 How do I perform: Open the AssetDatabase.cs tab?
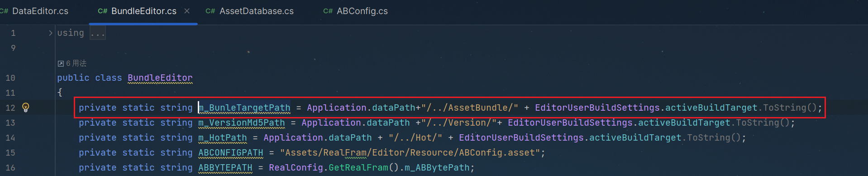pos(256,11)
